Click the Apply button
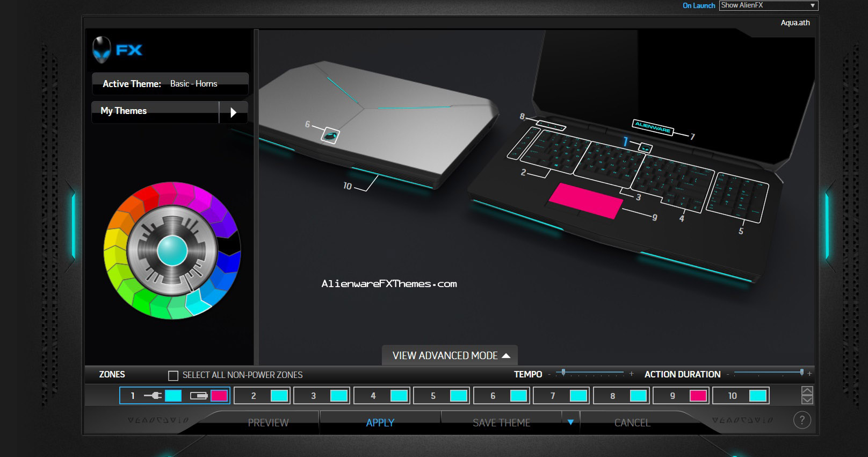868x457 pixels. point(380,423)
